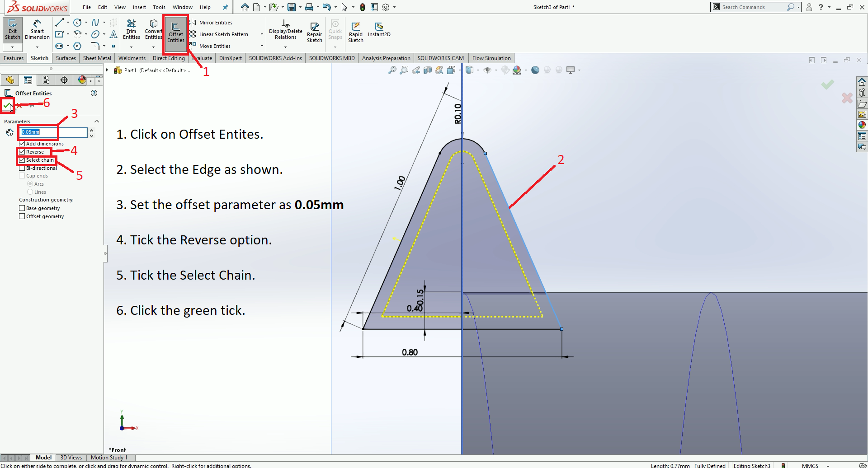Enable the Bi-directional checkbox
Viewport: 868px width, 468px height.
22,168
